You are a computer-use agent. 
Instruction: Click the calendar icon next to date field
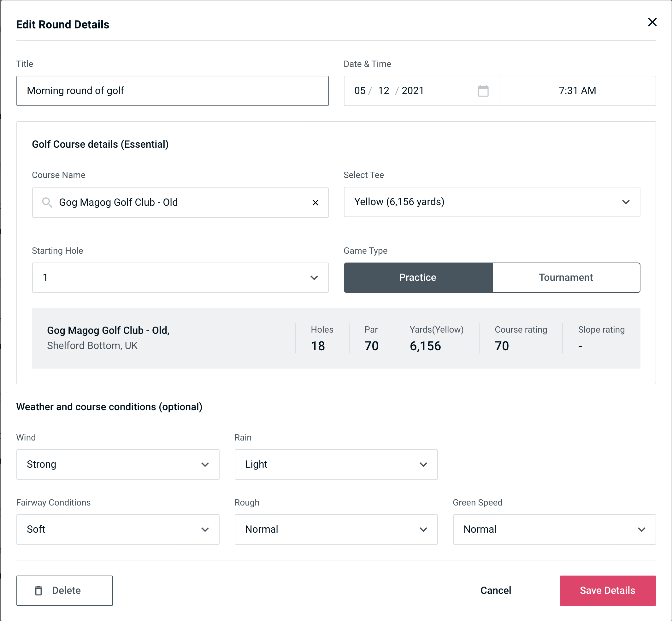point(484,91)
